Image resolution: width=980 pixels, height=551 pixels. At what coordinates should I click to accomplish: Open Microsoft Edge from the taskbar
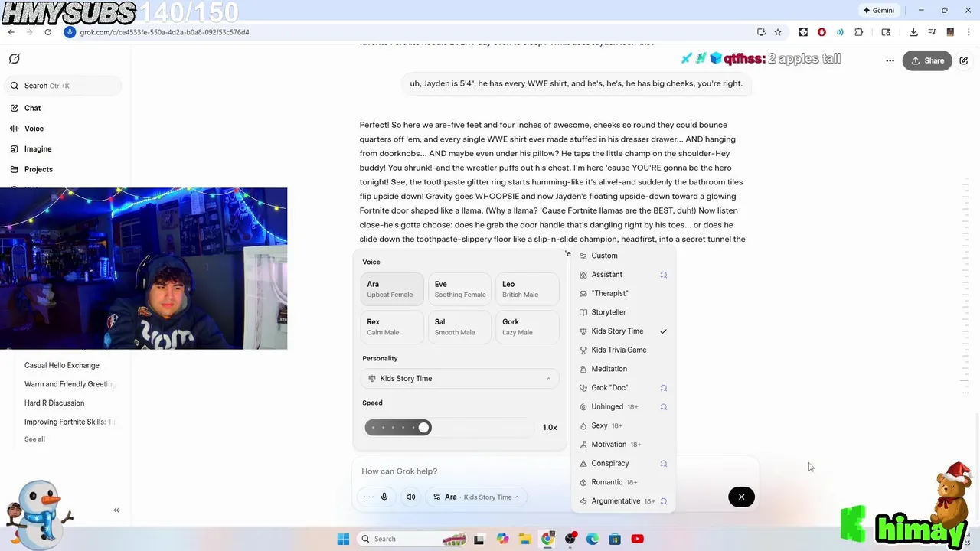pos(593,539)
